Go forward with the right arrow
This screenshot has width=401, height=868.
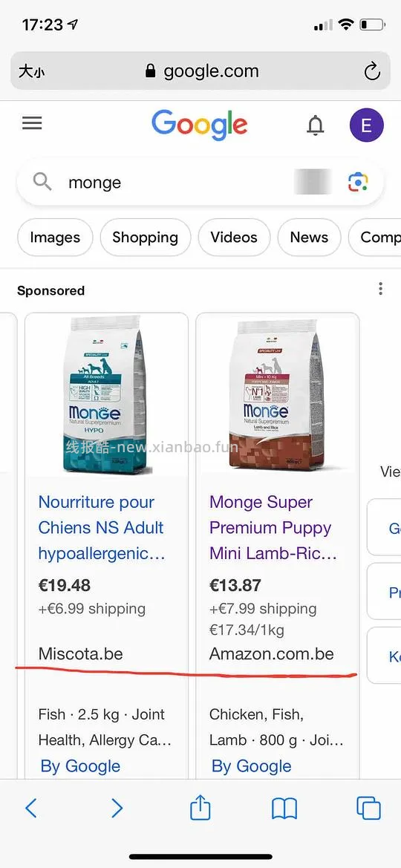coord(117,808)
